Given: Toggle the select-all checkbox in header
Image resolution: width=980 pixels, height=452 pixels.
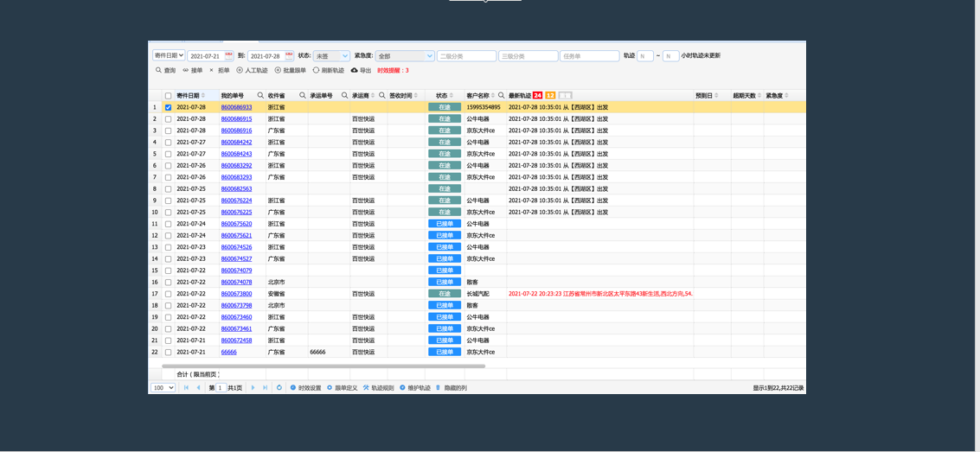Looking at the screenshot, I should [x=168, y=96].
